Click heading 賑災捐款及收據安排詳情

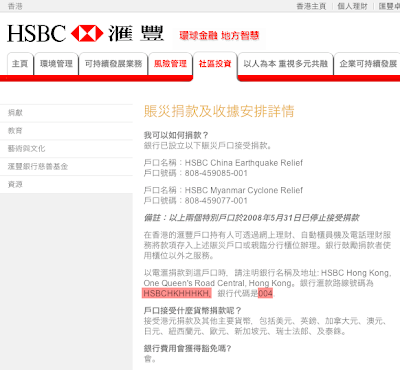point(219,111)
